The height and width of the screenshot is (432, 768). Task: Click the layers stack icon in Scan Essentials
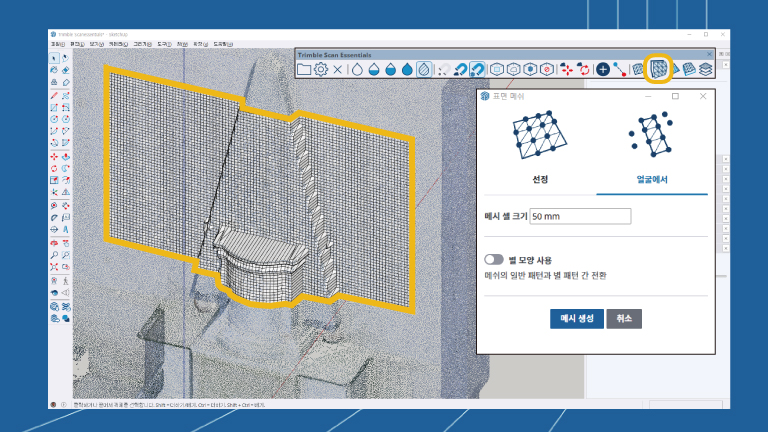[x=705, y=69]
